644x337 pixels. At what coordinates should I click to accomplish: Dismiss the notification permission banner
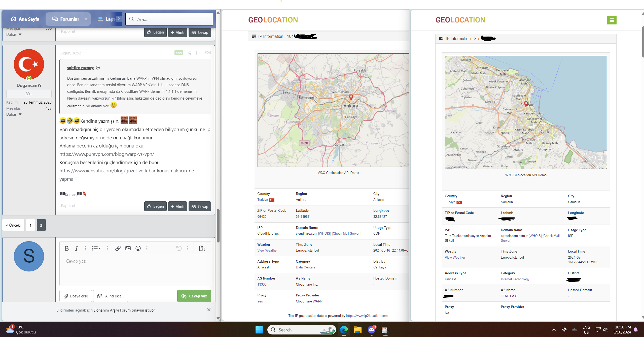click(x=209, y=310)
